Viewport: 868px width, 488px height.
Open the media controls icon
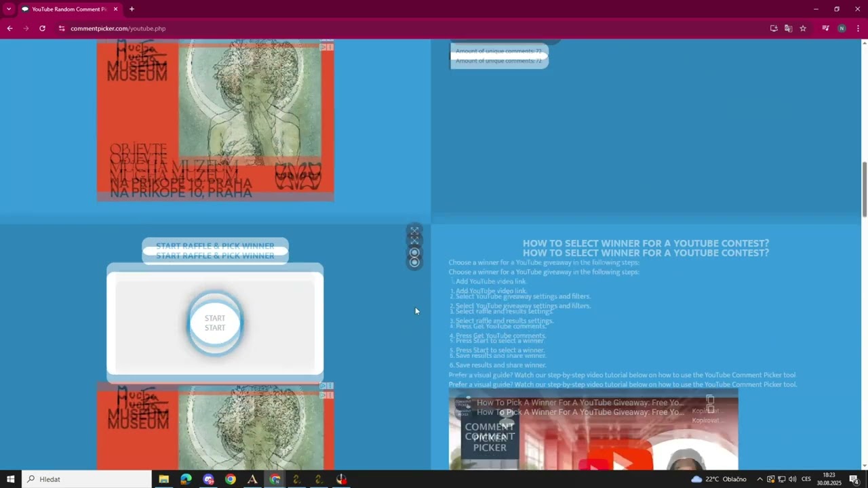pos(825,28)
